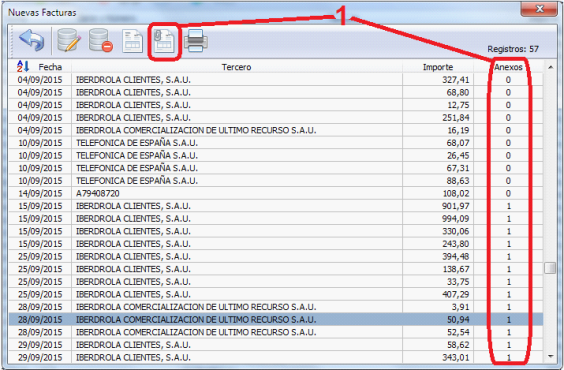The width and height of the screenshot is (564, 370).
Task: Click the edit database record icon
Action: (69, 40)
